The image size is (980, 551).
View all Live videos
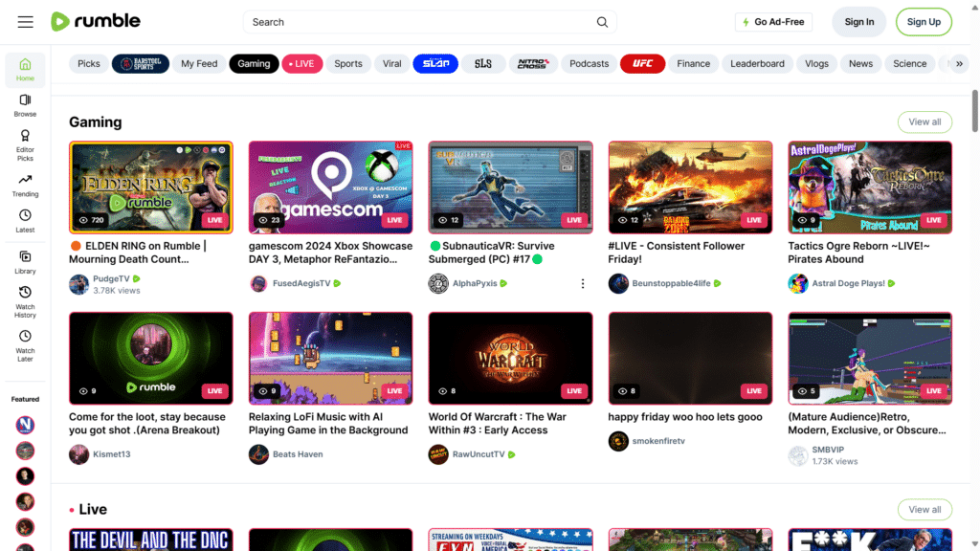(924, 510)
